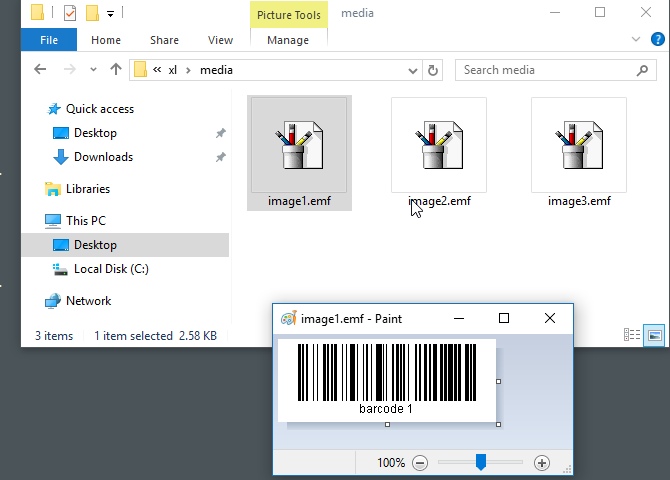Open Desktop under Quick access
This screenshot has height=480, width=670.
(x=95, y=133)
